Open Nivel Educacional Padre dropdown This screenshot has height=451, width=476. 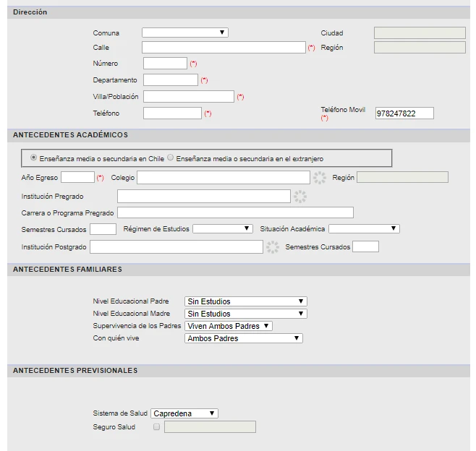tap(246, 301)
